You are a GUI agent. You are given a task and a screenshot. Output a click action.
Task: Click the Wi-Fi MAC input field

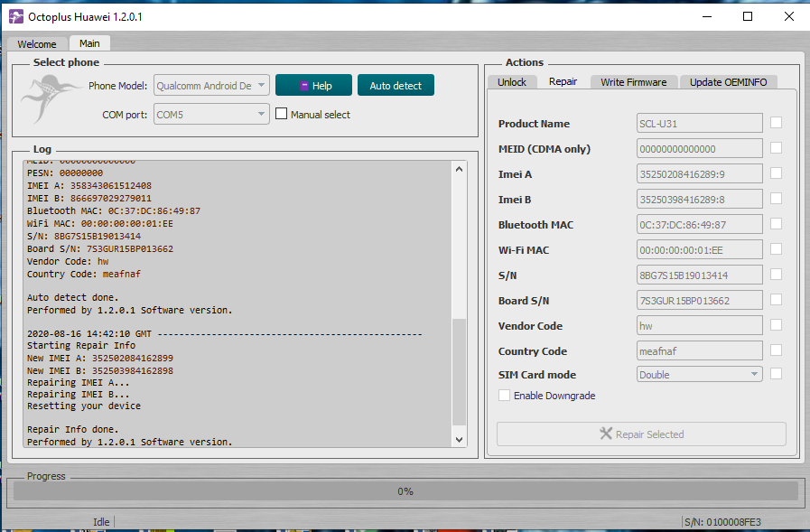(700, 250)
